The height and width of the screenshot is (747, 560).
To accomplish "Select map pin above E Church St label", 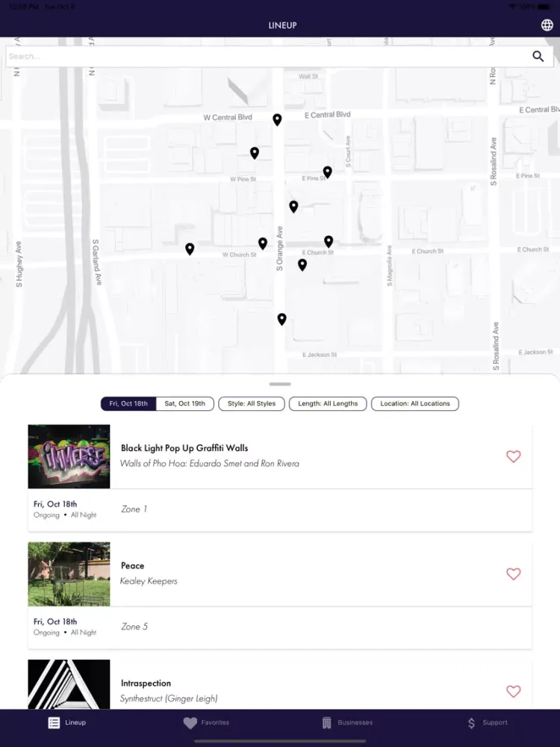I will (x=329, y=241).
